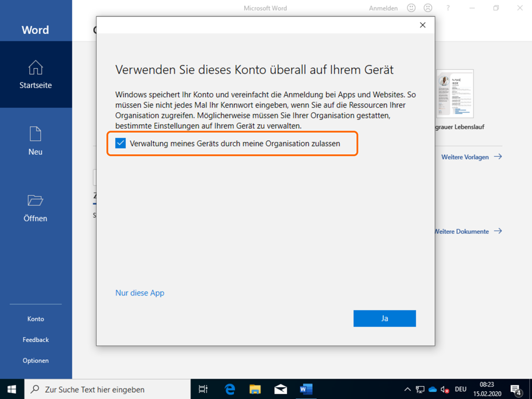Screen dimensions: 532x399
Task: Open the DEU input language selector
Action: [460, 389]
